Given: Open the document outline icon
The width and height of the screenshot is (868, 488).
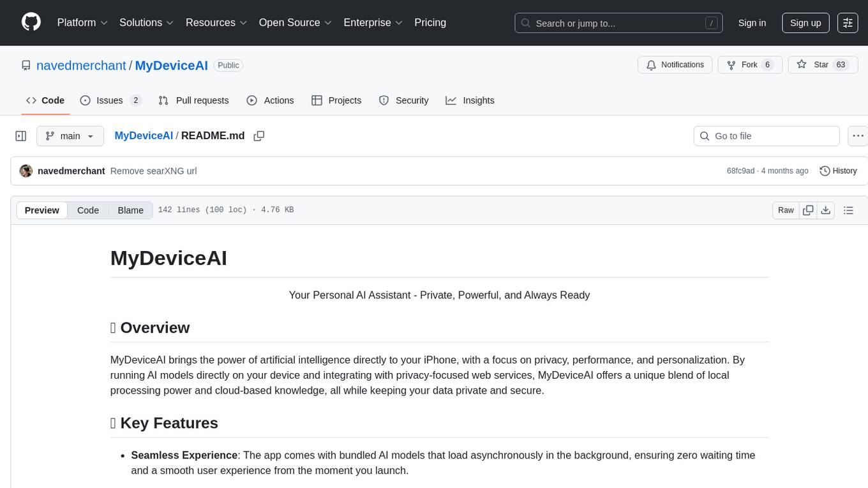Looking at the screenshot, I should [x=848, y=210].
